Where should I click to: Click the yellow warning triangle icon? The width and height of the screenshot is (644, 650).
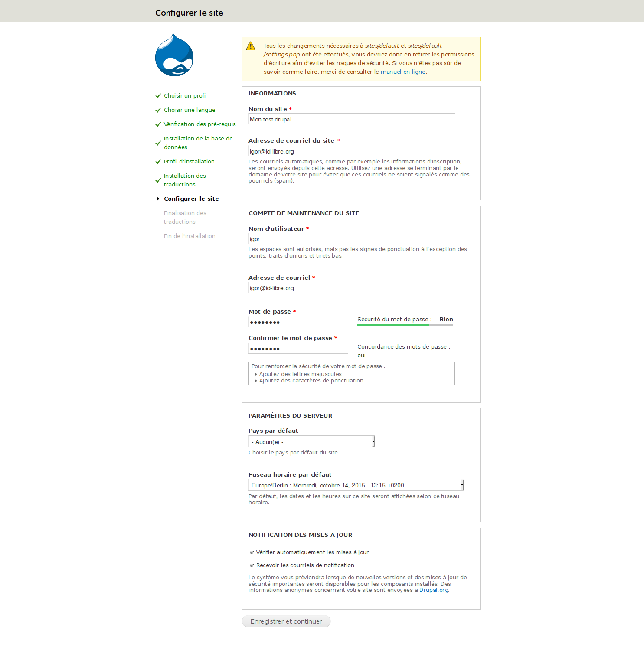[251, 46]
